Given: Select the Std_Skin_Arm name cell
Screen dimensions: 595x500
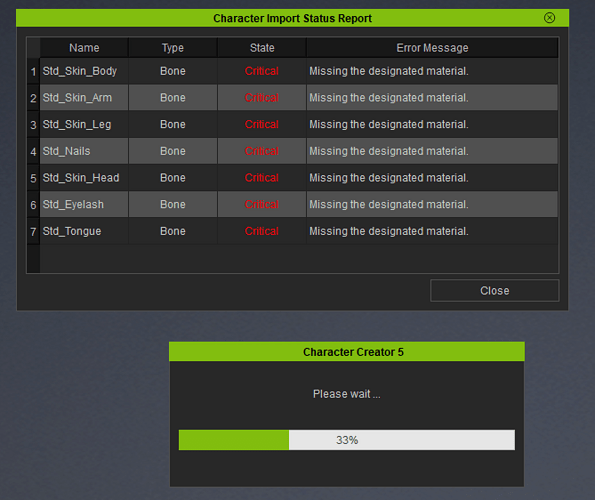Looking at the screenshot, I should pyautogui.click(x=84, y=97).
